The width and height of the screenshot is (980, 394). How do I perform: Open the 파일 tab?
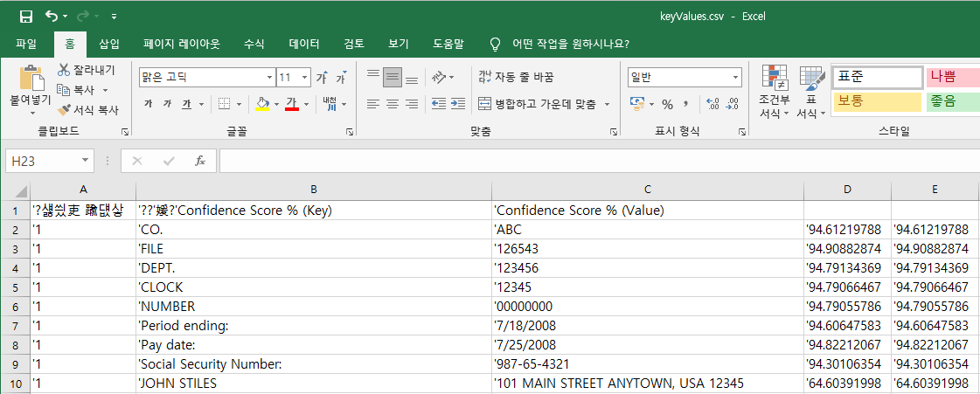click(x=26, y=44)
